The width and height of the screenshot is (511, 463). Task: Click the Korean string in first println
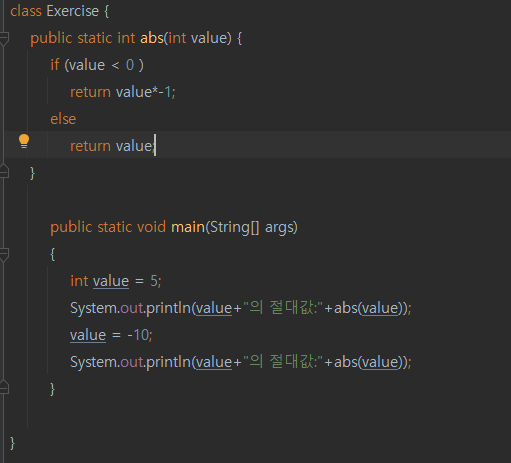pyautogui.click(x=283, y=308)
